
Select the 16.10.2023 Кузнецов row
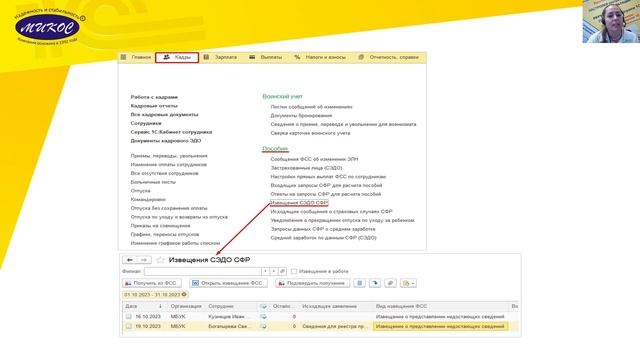(320, 317)
